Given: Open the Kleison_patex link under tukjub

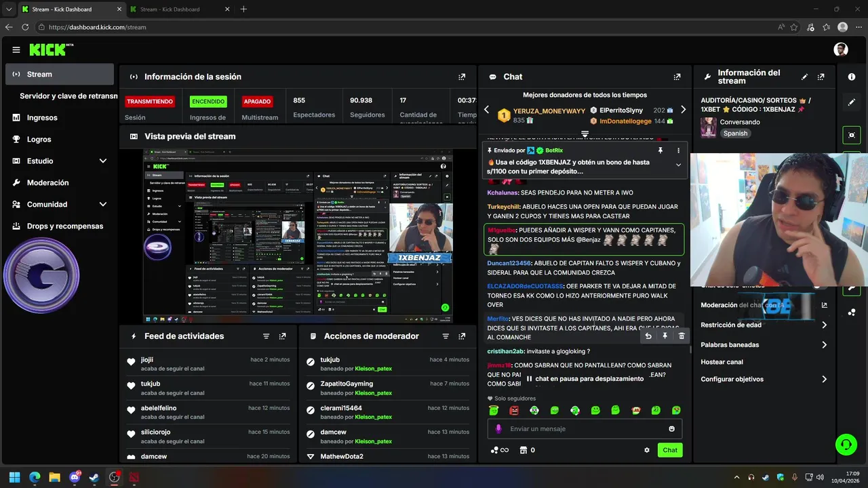Looking at the screenshot, I should pos(373,369).
